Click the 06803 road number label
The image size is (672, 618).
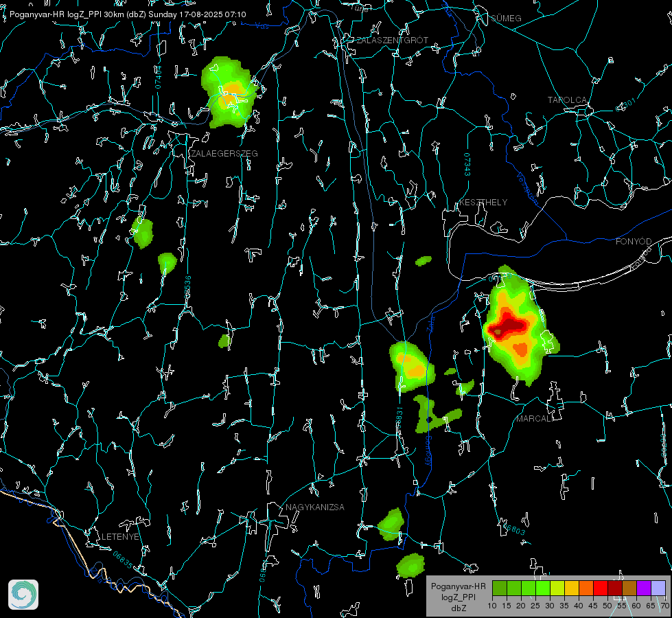tap(515, 529)
